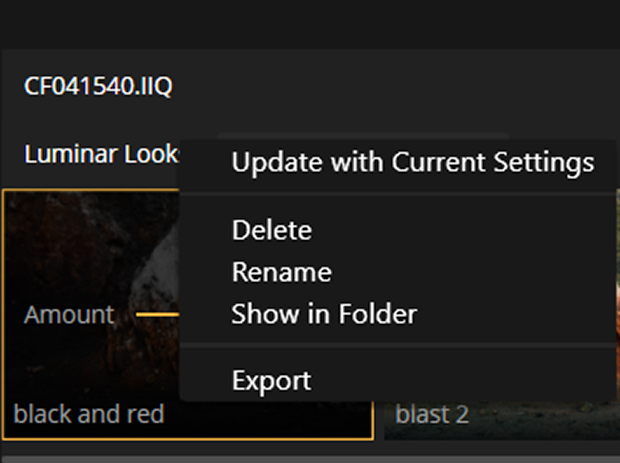620x463 pixels.
Task: Apply the blast 2 look thumbnail
Action: tap(501, 420)
